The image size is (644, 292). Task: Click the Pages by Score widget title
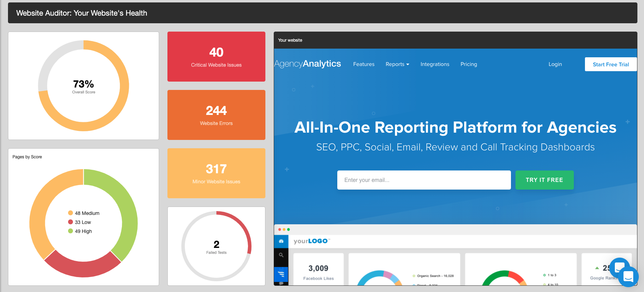pyautogui.click(x=27, y=157)
